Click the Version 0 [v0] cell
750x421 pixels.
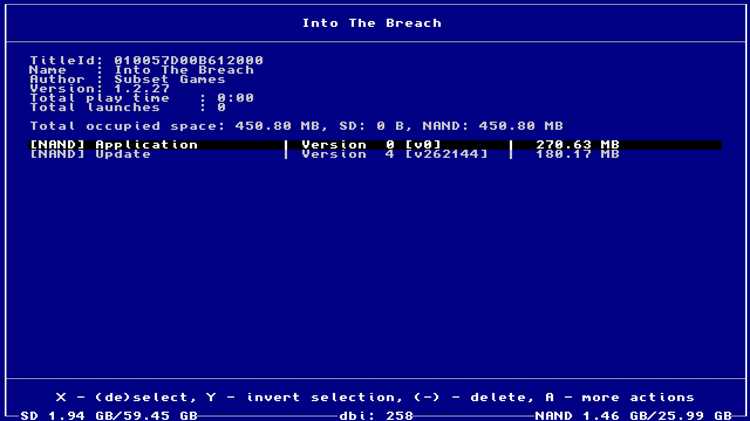[371, 144]
